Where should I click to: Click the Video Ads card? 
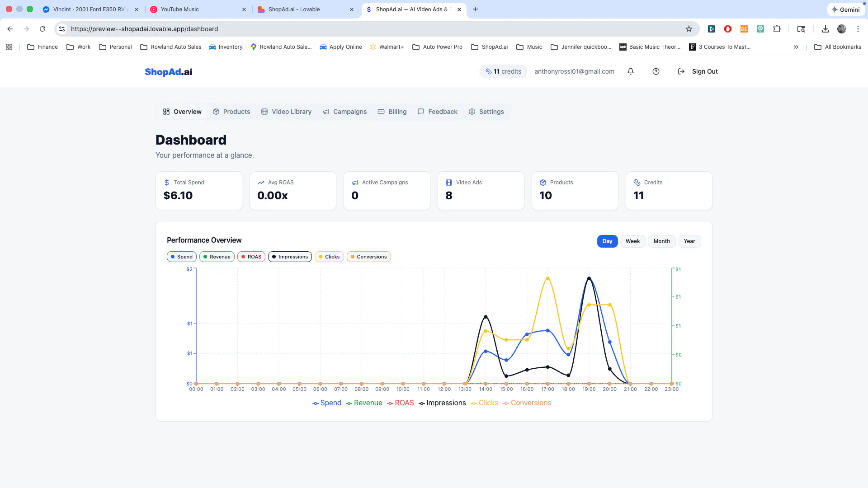(x=481, y=191)
